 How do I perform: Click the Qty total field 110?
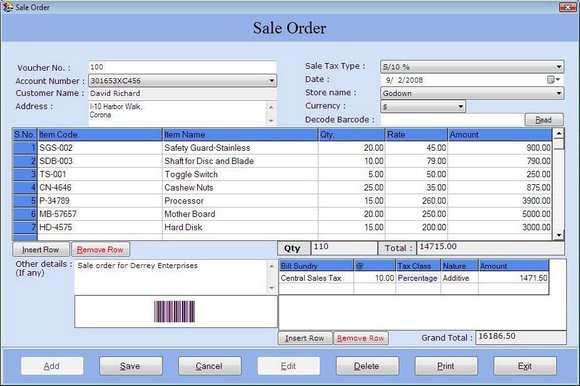[344, 248]
